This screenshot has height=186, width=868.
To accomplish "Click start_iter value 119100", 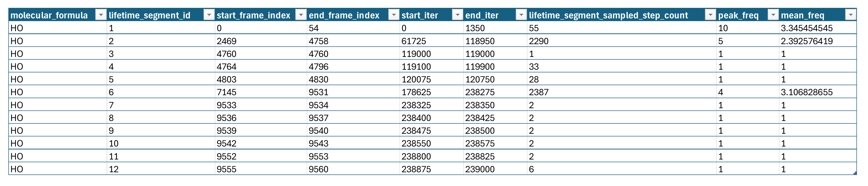I will [x=416, y=66].
